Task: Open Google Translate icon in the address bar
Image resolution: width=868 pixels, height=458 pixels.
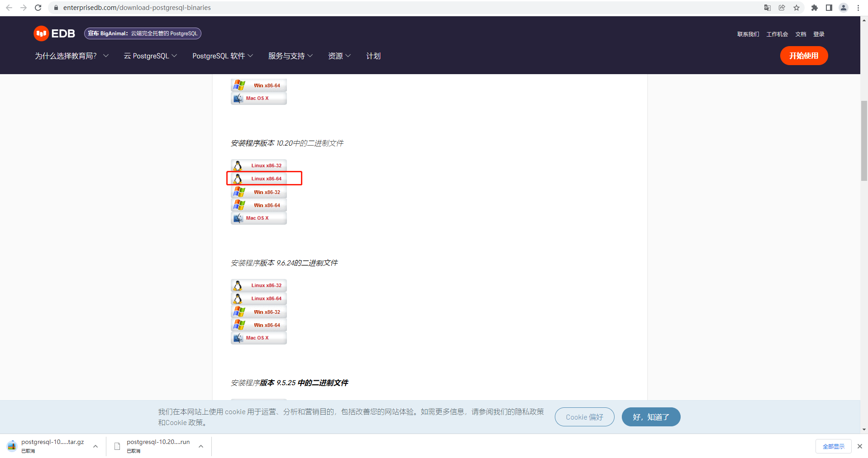Action: tap(767, 8)
